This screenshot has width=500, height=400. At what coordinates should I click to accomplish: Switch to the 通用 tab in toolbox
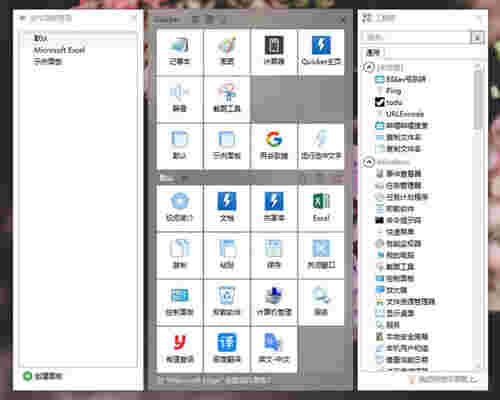(373, 52)
